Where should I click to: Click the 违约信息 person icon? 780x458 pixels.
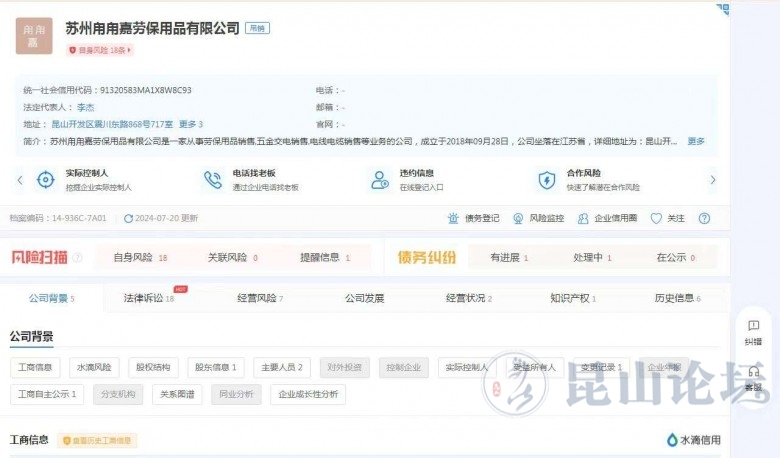point(379,180)
